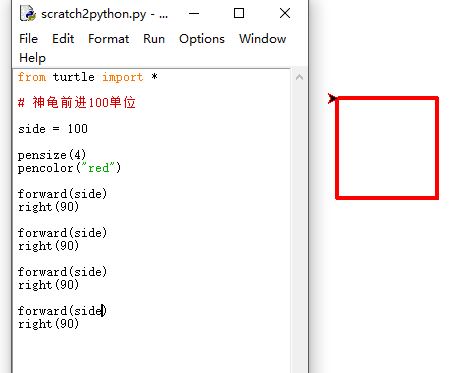Click the pencolor("red") line
The image size is (459, 373).
pos(69,168)
